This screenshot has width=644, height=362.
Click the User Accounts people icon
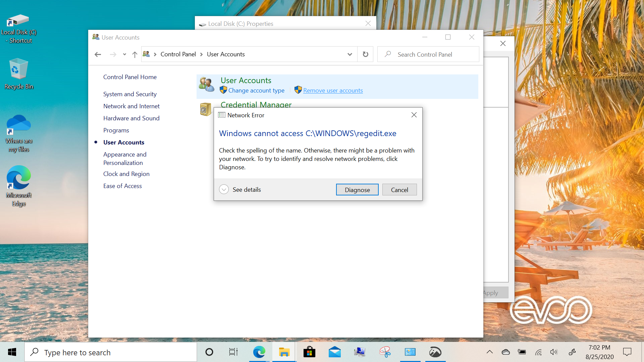206,84
